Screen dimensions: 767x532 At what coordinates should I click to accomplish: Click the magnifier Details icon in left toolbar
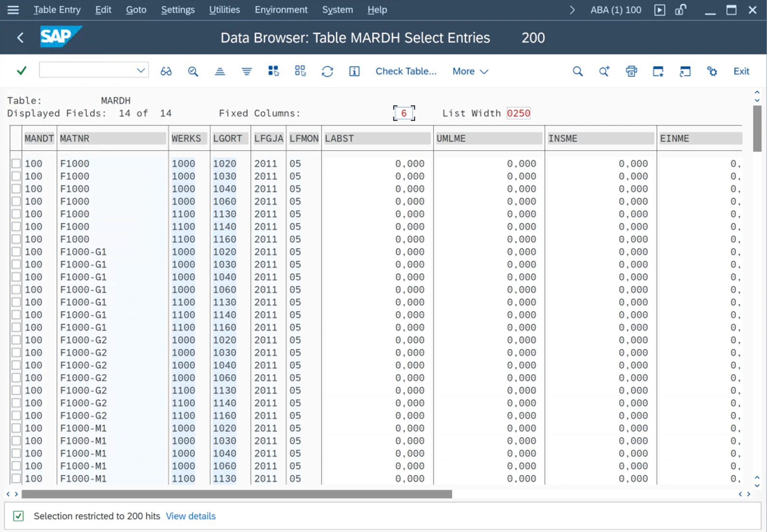pyautogui.click(x=193, y=71)
